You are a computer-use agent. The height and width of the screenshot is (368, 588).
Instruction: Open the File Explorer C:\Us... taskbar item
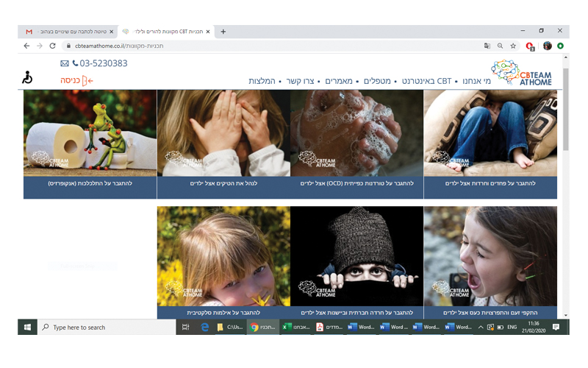point(230,327)
